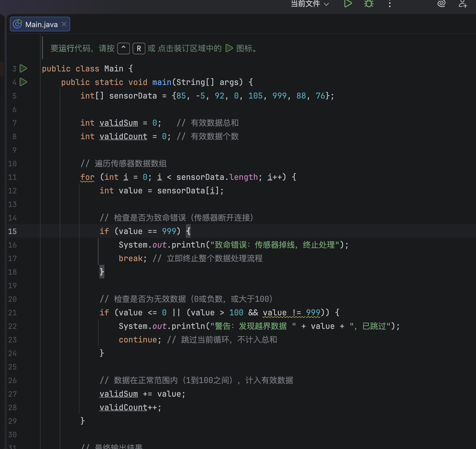Start debugging with the bug icon

(x=369, y=4)
